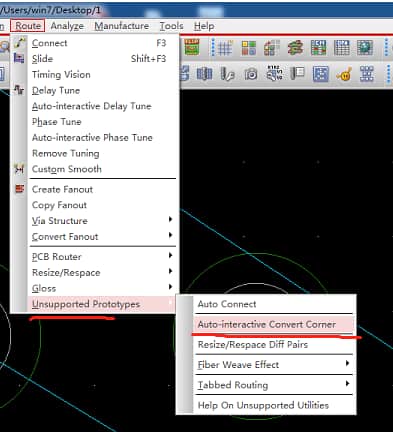This screenshot has height=432, width=393.
Task: Click the ratsnest squiggle toolbar icon
Action: [295, 48]
